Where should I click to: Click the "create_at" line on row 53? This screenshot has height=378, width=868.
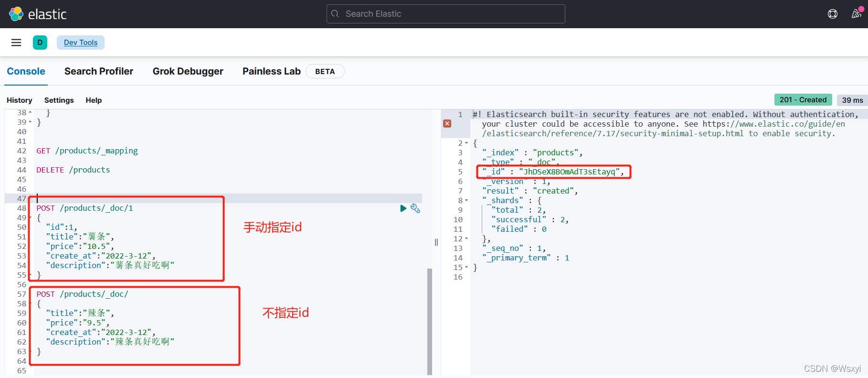pyautogui.click(x=101, y=256)
